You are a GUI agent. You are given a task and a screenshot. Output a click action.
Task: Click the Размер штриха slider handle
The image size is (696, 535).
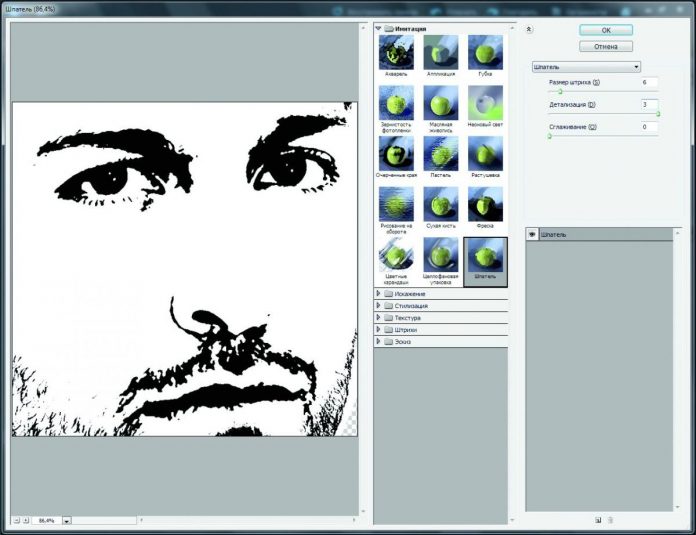561,91
